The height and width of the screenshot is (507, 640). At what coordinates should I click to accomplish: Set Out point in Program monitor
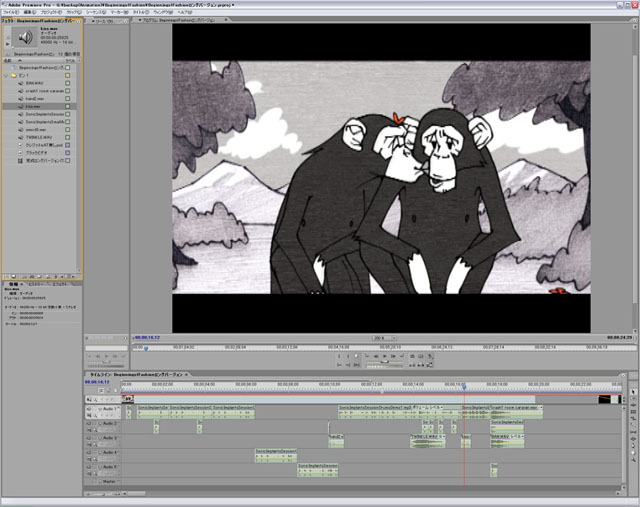click(x=348, y=356)
